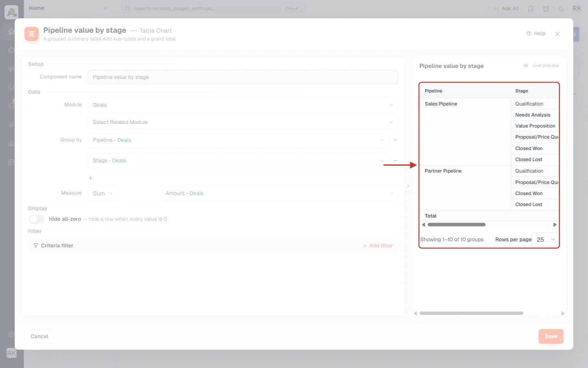Toggle the Hide all-zero switch

[x=36, y=219]
